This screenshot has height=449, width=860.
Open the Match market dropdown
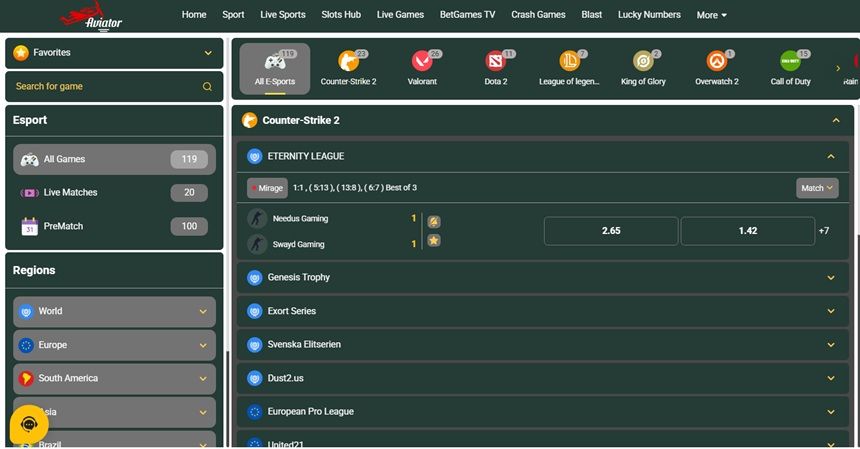point(817,188)
